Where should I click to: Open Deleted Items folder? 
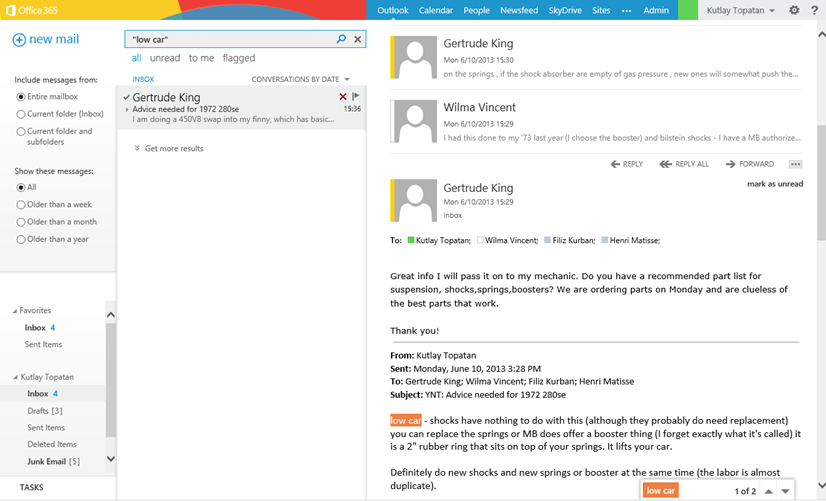(52, 445)
